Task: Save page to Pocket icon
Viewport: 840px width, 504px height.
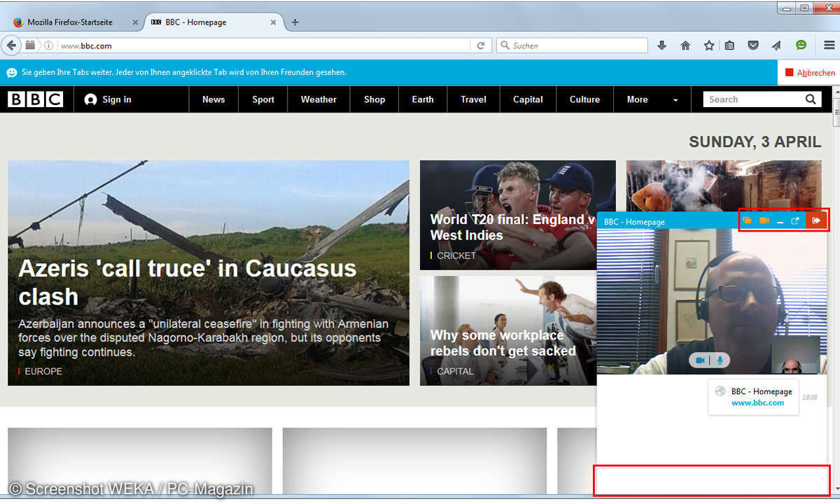Action: [x=753, y=45]
